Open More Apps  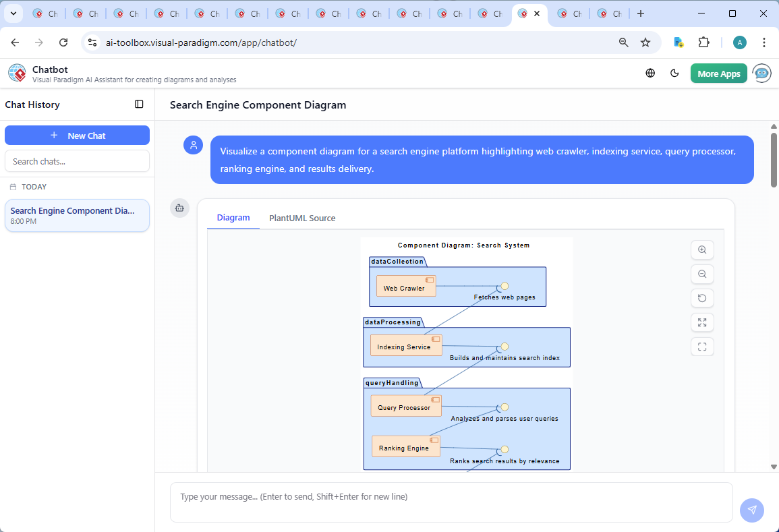718,73
